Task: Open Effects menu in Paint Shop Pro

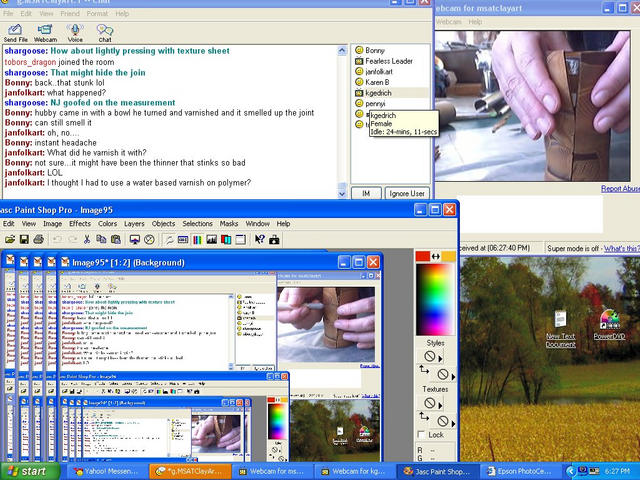Action: pyautogui.click(x=80, y=224)
